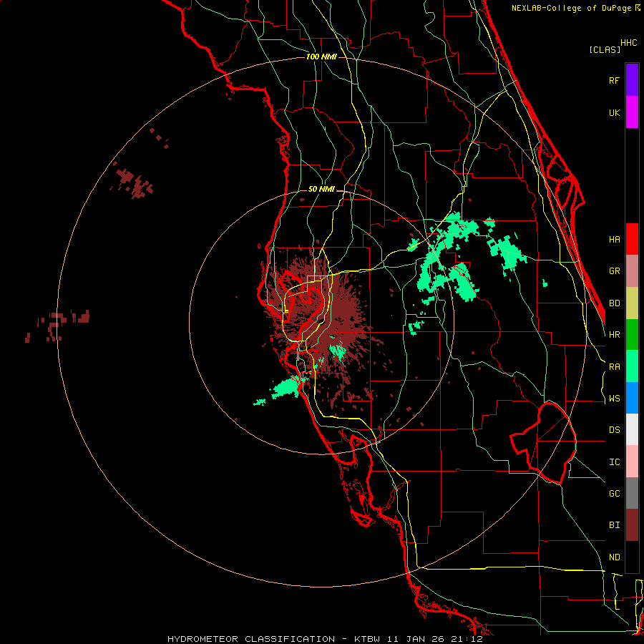Click the "WS" legend label text
The height and width of the screenshot is (644, 644).
(614, 399)
